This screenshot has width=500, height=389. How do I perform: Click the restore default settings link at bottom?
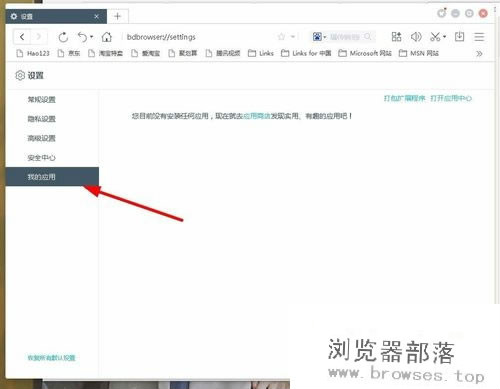pos(51,358)
